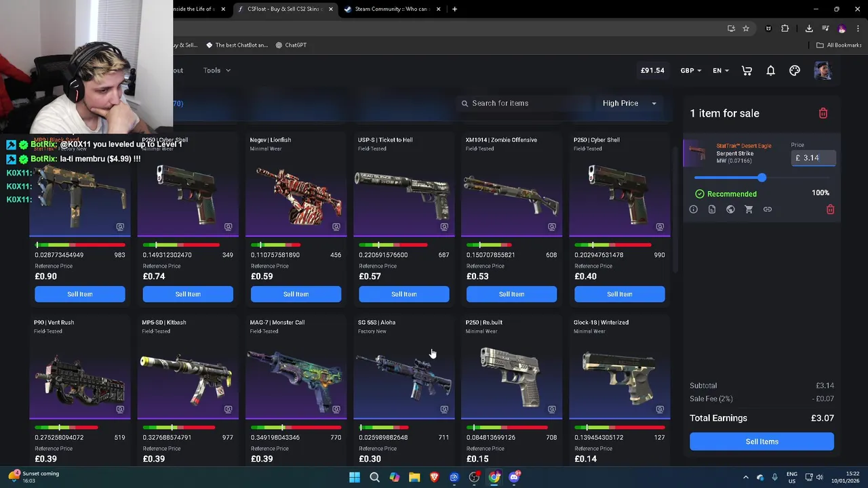Open the shopping cart icon in header

[x=747, y=70]
